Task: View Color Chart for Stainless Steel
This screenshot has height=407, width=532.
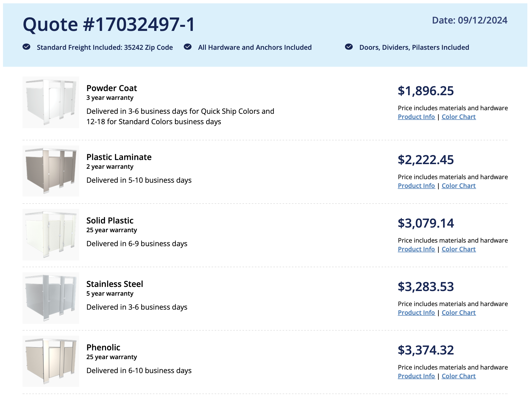Action: (x=458, y=313)
